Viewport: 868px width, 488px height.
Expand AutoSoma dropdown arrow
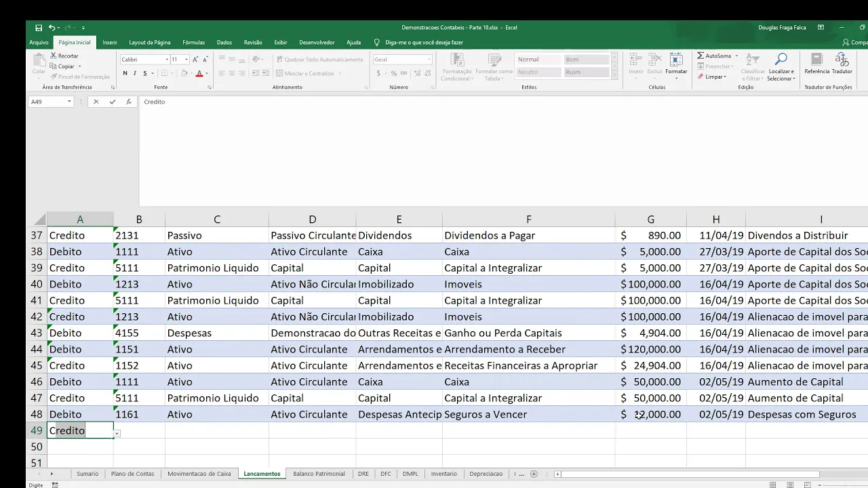tap(736, 56)
